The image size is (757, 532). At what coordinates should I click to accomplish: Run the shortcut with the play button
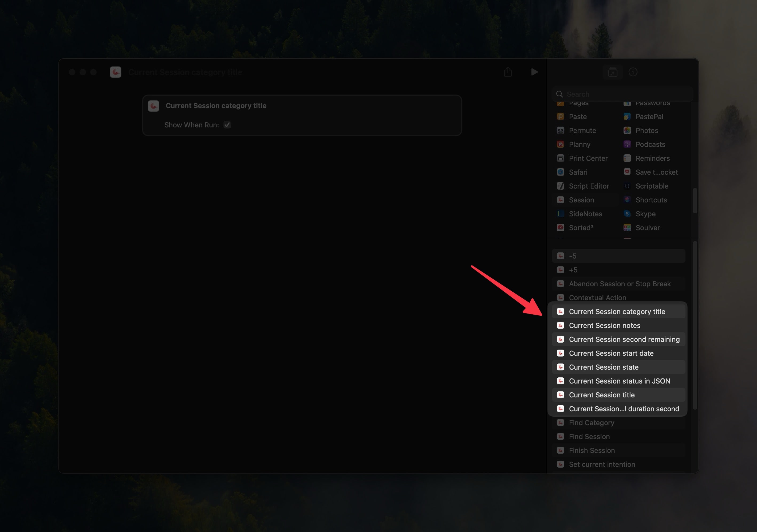click(x=534, y=72)
